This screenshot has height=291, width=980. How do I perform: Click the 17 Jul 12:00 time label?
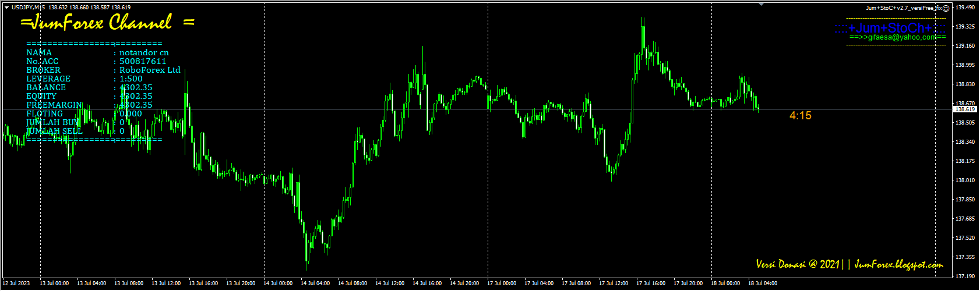pos(614,283)
